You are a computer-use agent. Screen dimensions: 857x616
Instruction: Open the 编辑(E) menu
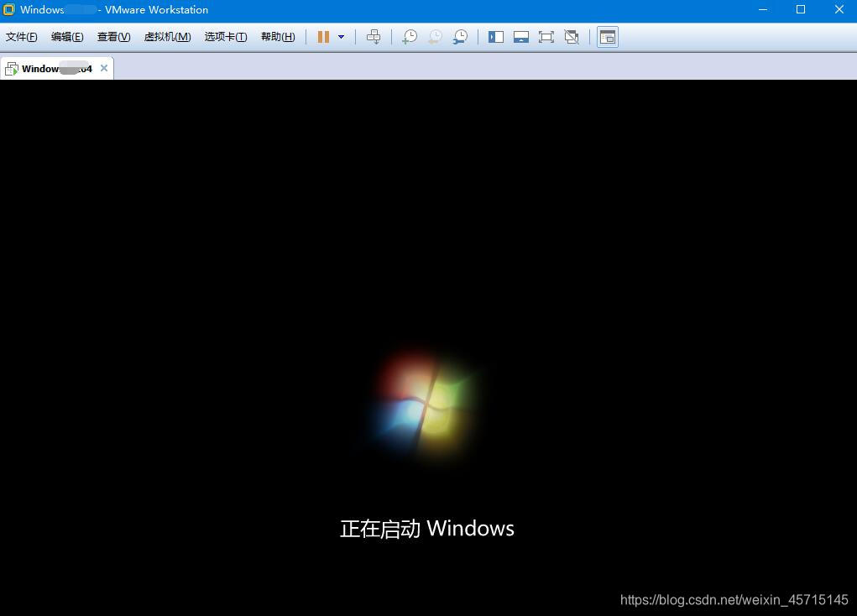click(67, 37)
